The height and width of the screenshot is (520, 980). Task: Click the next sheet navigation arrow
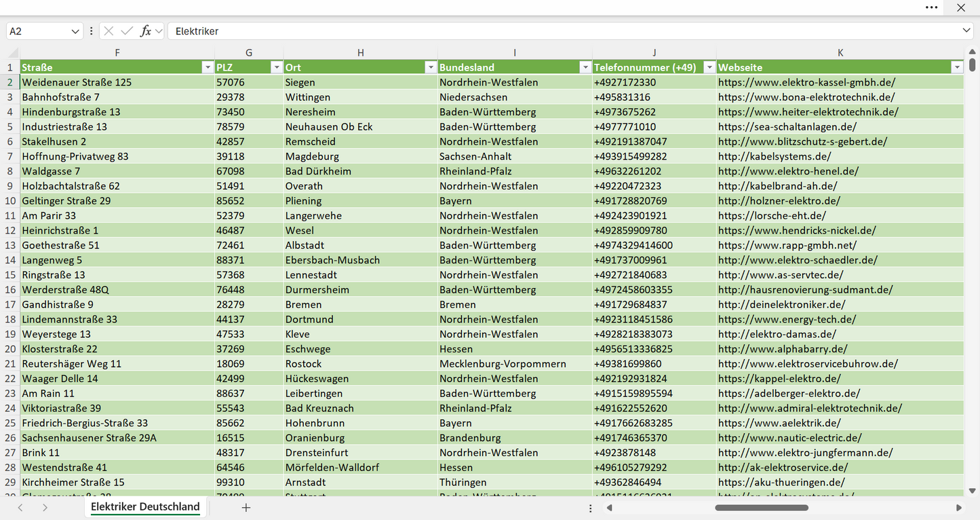[x=45, y=507]
